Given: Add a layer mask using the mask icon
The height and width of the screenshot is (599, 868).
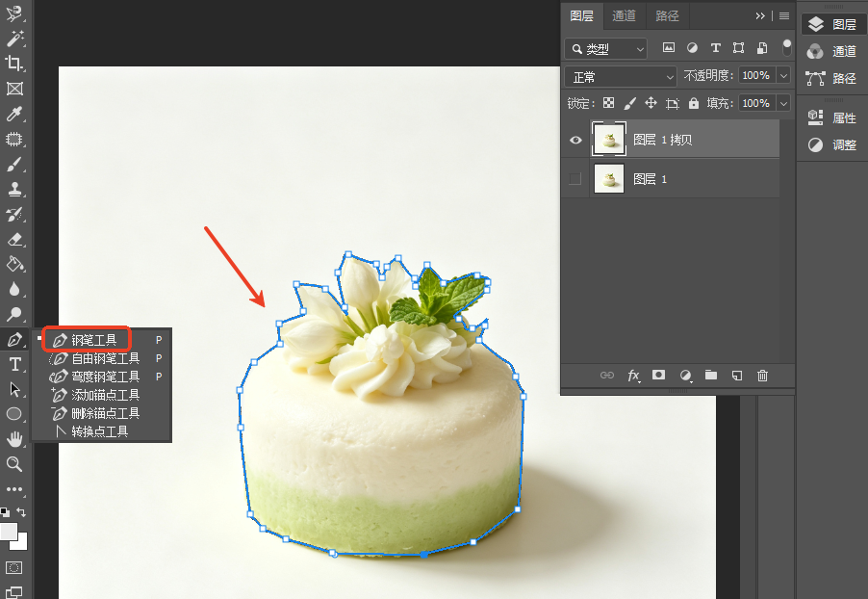Looking at the screenshot, I should coord(658,376).
